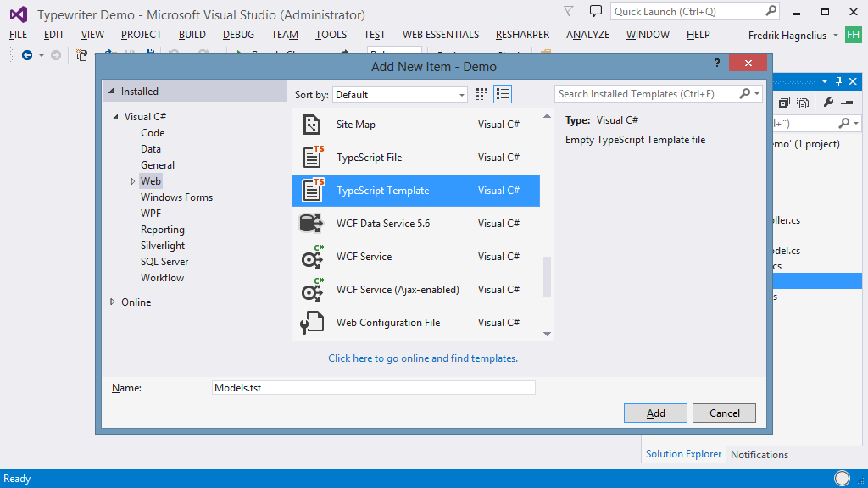
Task: Click the WCF Service (Ajax-enabled) icon
Action: (x=313, y=290)
